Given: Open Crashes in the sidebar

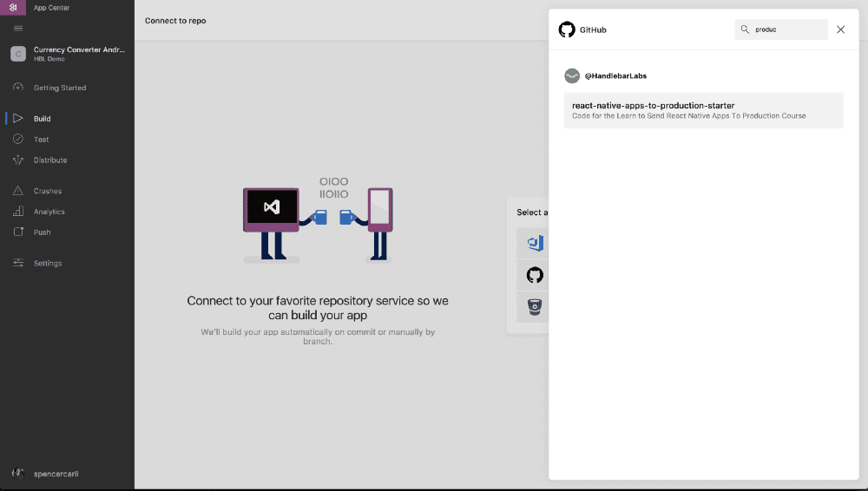Looking at the screenshot, I should [47, 191].
